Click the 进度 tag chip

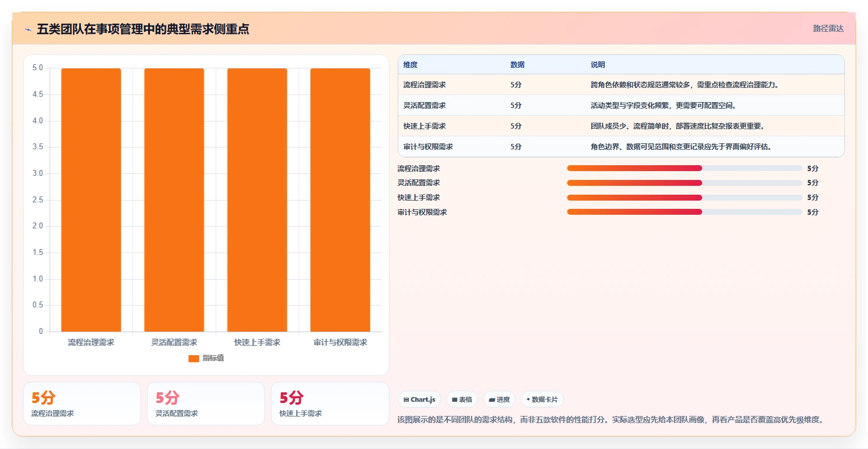click(x=499, y=399)
